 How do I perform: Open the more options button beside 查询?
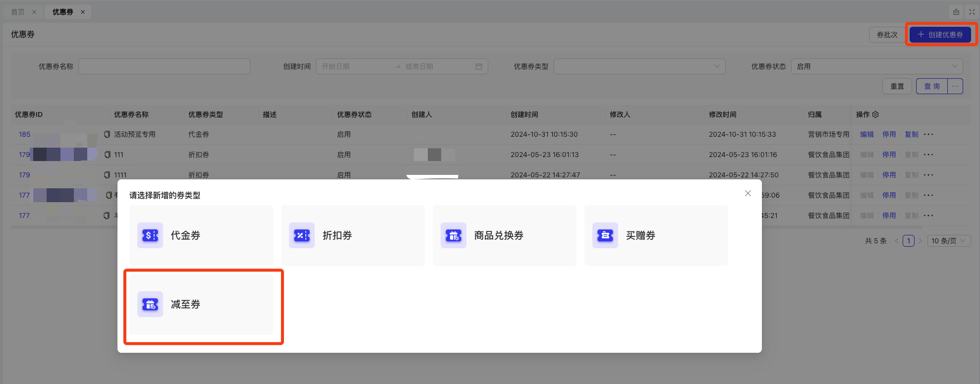click(x=955, y=86)
